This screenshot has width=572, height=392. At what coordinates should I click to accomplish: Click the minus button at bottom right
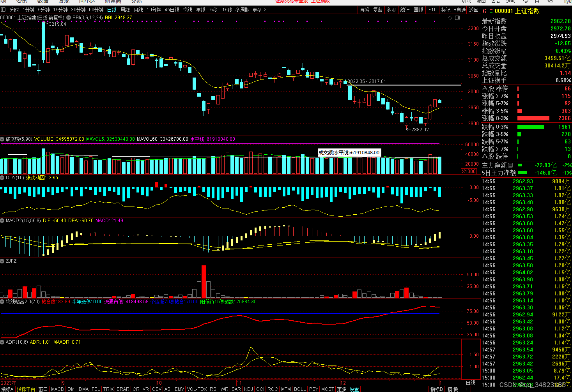click(475, 389)
